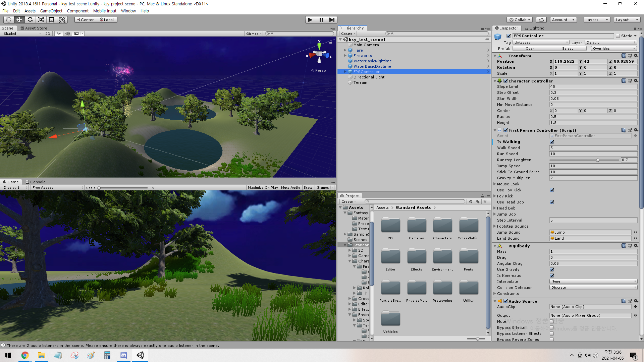Uncheck the Is Walking checkbox

(552, 142)
